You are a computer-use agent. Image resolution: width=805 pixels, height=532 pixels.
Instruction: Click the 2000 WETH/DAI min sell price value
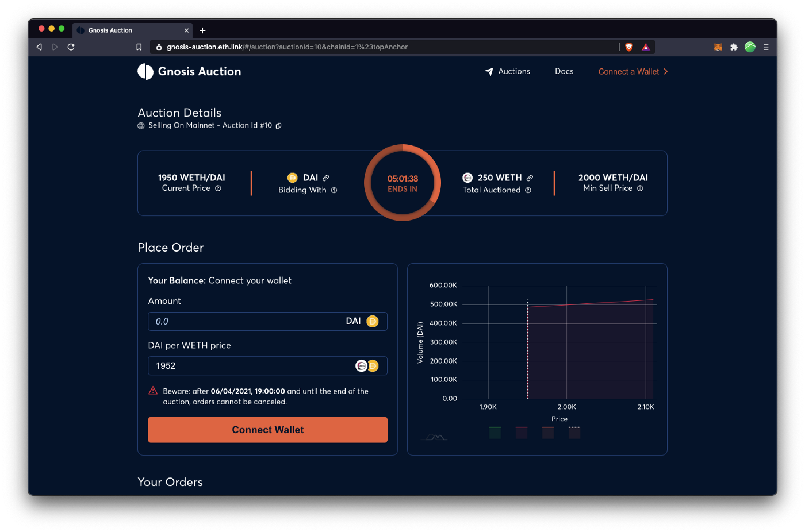(x=613, y=178)
